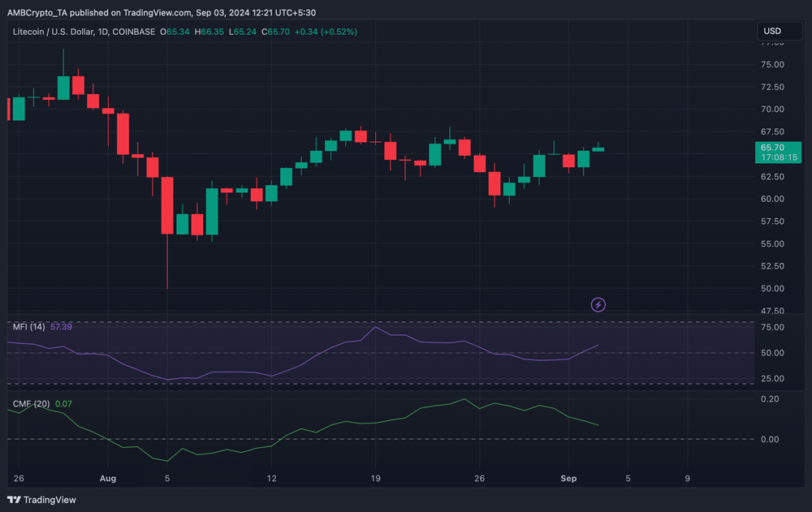Click the 0.20 CMF scale label
812x512 pixels.
[770, 399]
